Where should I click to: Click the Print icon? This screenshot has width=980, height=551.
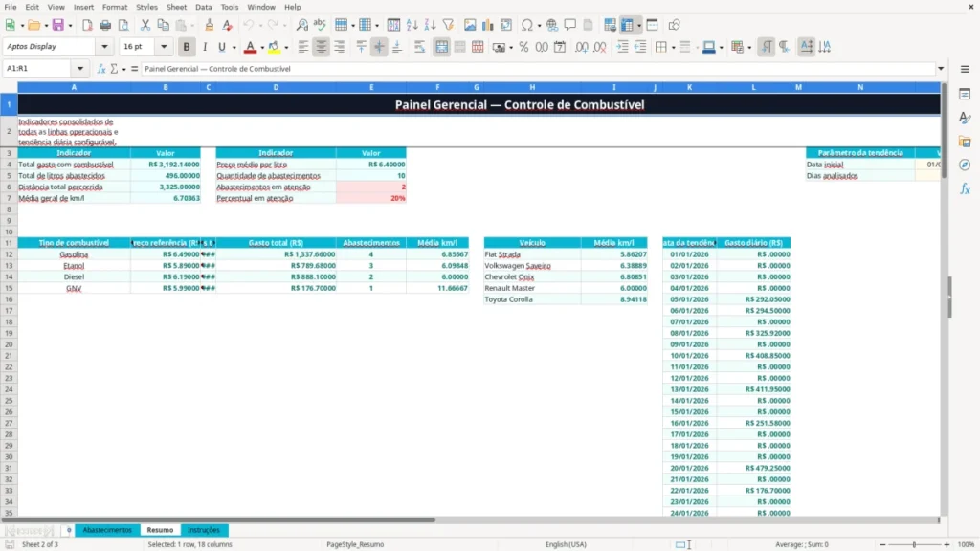pyautogui.click(x=105, y=25)
